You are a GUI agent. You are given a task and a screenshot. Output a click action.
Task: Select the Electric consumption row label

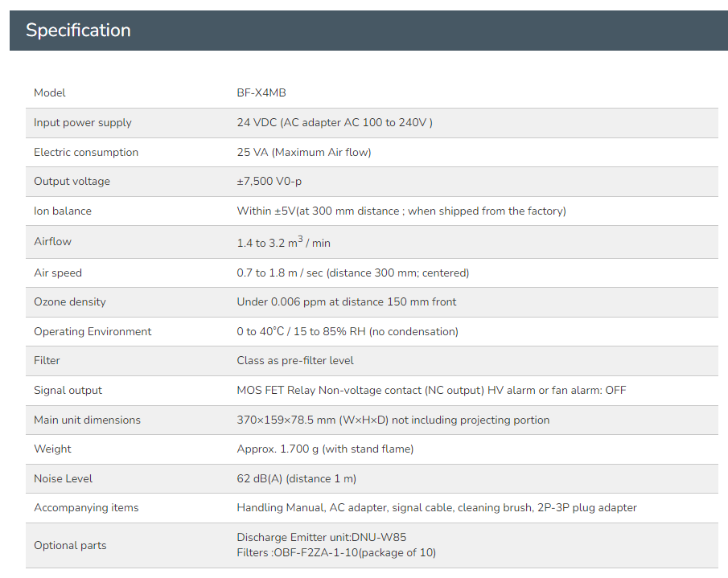86,152
